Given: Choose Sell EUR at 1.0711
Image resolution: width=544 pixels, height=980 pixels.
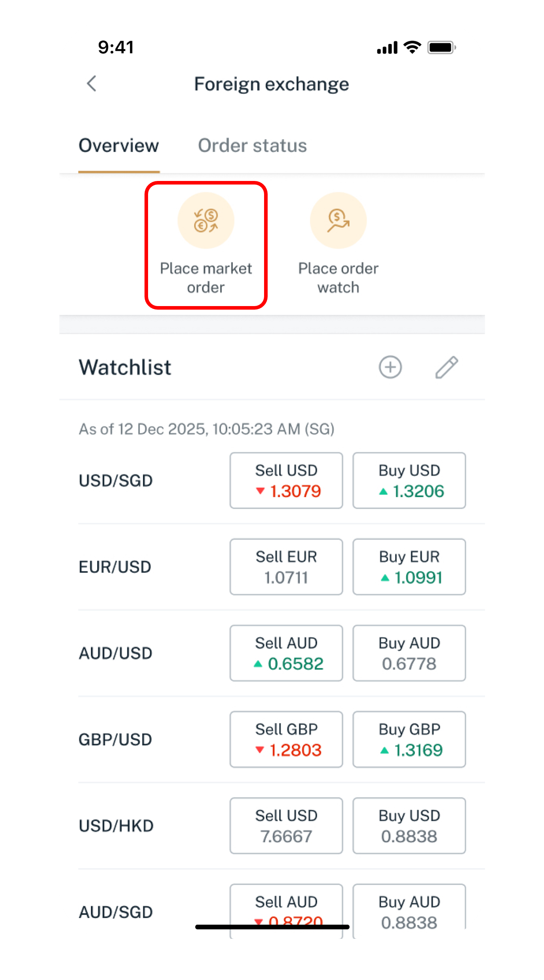Looking at the screenshot, I should pos(286,567).
